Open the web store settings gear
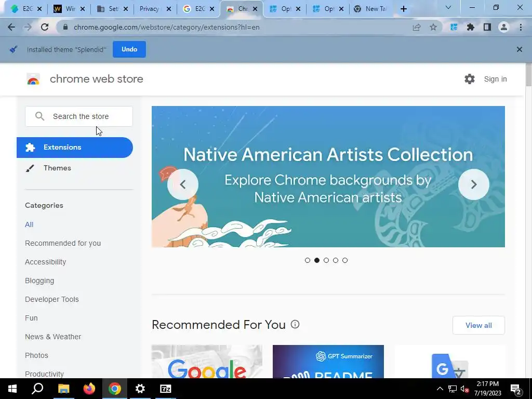The image size is (532, 399). click(470, 79)
